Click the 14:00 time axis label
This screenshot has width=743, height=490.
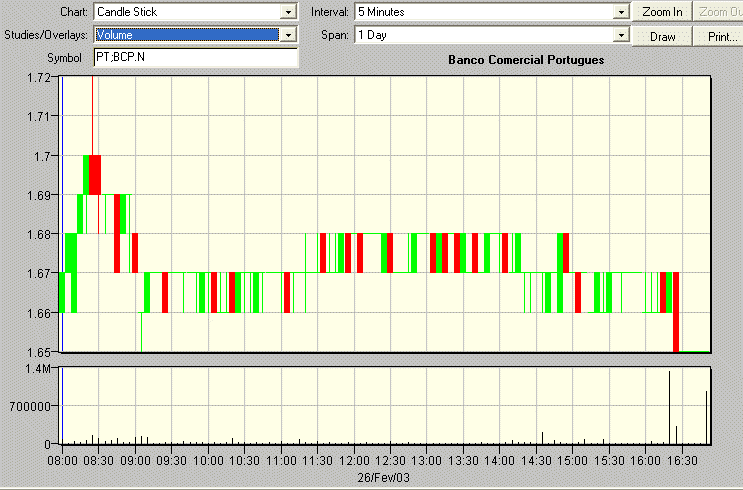coord(499,460)
